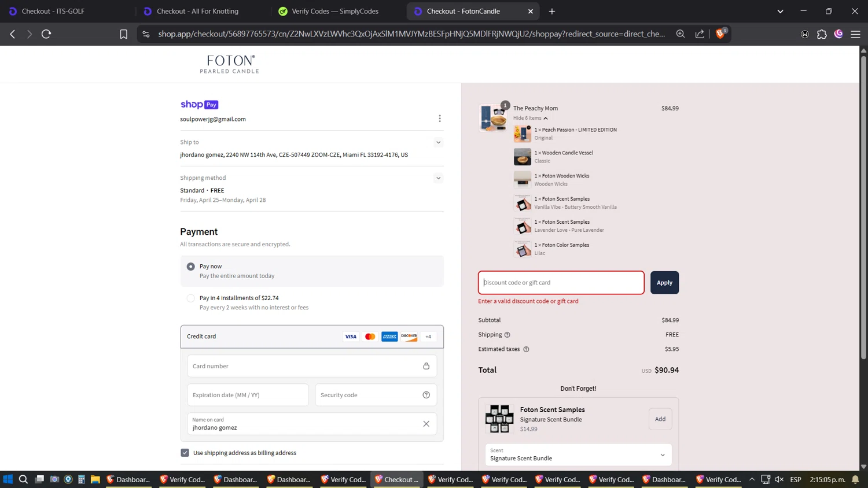Switch to Checkout - All For Knotting tab
Screen dimensions: 868x488
coord(203,11)
